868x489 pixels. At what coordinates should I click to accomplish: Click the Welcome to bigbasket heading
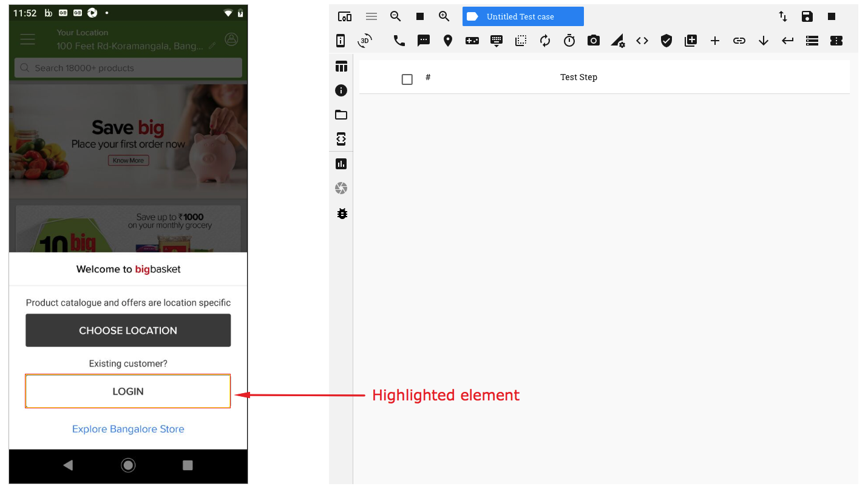click(129, 269)
